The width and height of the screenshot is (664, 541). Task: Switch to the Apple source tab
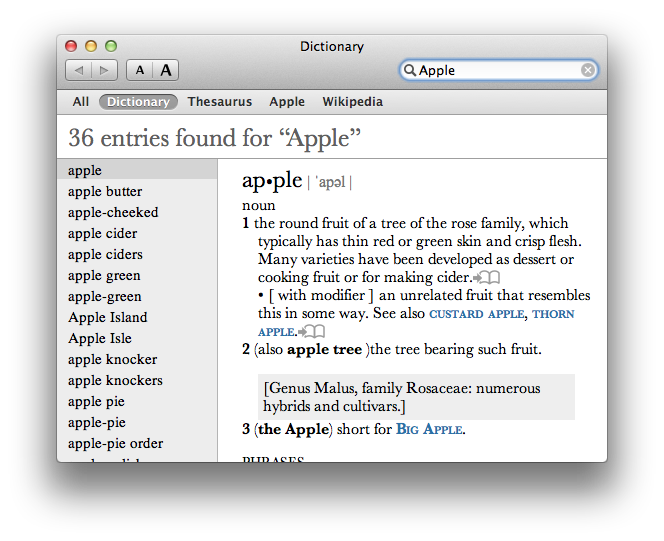coord(287,102)
